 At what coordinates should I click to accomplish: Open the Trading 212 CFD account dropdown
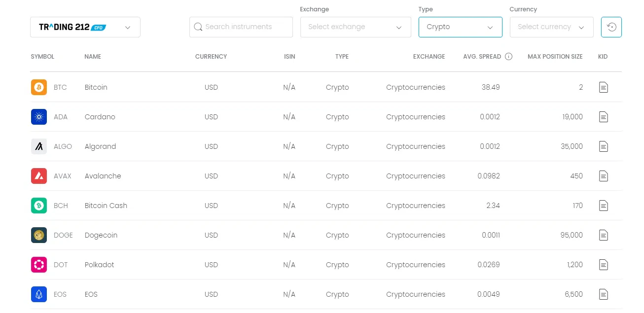tap(85, 27)
